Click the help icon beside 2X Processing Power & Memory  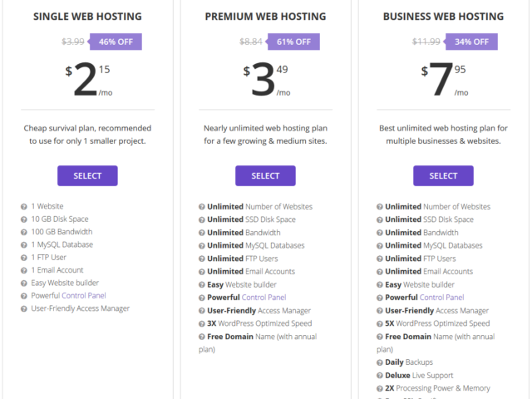[380, 388]
